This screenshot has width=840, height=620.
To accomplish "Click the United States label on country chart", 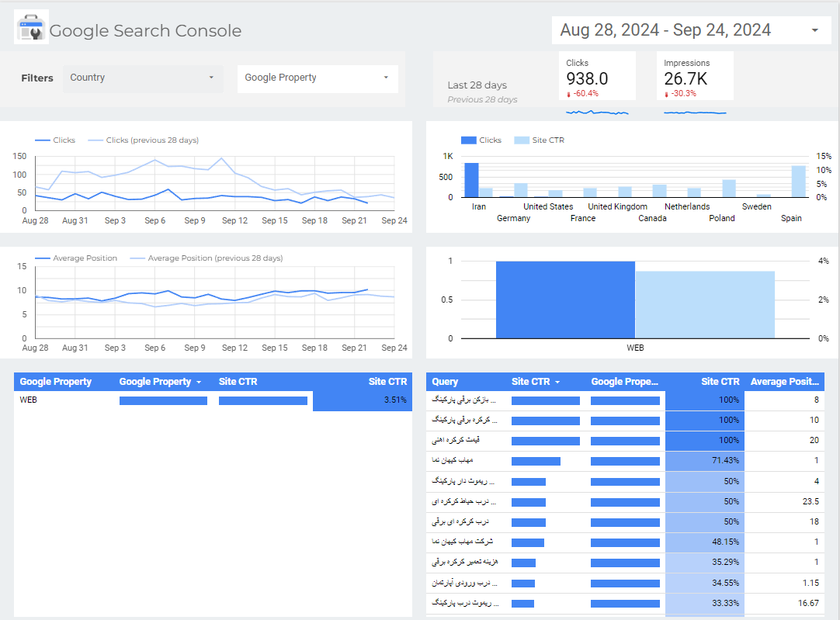I will tap(548, 206).
